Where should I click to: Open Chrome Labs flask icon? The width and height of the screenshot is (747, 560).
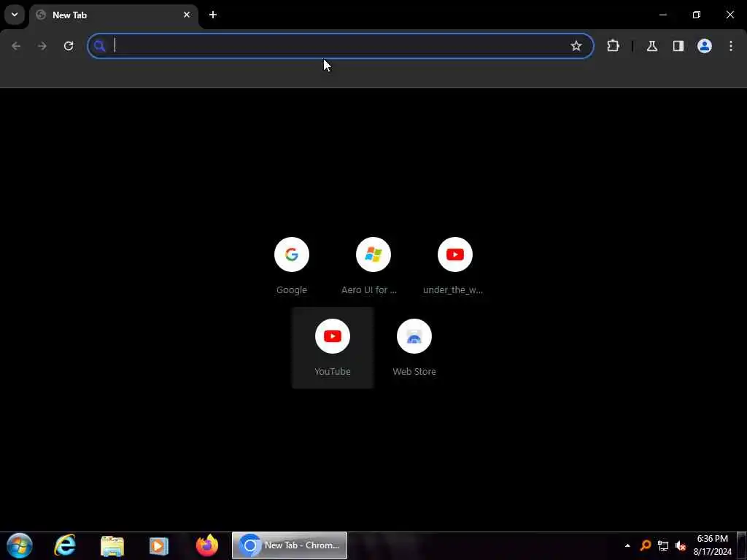click(x=652, y=46)
